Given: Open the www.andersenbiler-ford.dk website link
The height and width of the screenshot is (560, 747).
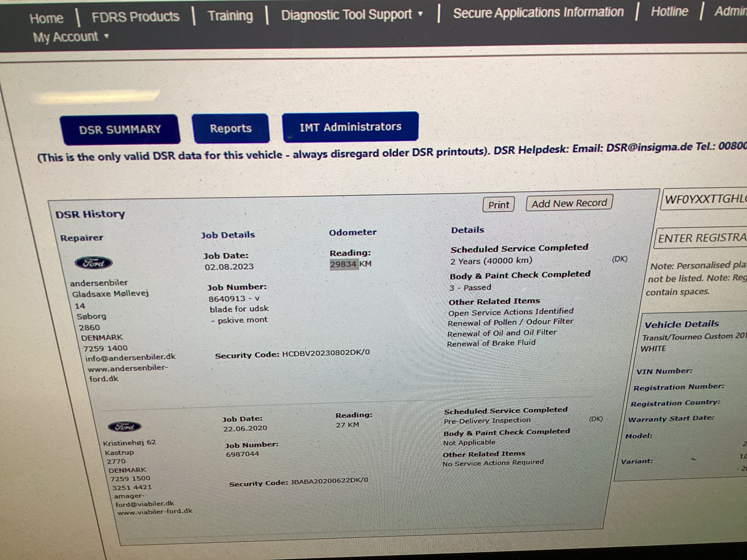Looking at the screenshot, I should (128, 373).
